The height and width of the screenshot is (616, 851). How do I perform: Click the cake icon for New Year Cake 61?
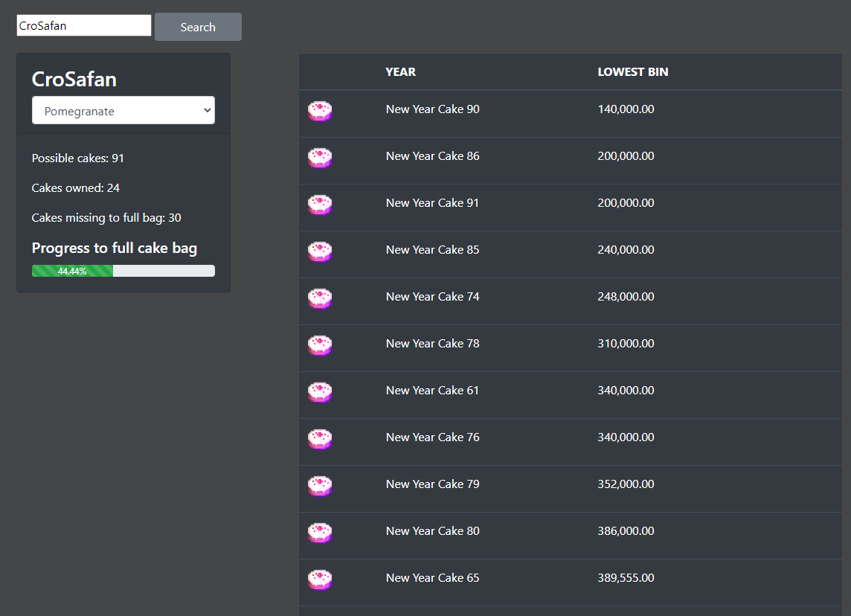click(x=320, y=392)
